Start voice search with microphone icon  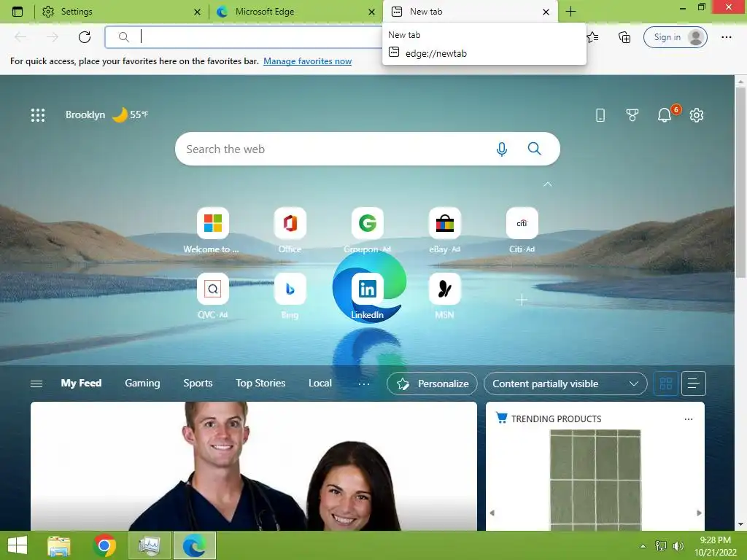(501, 149)
